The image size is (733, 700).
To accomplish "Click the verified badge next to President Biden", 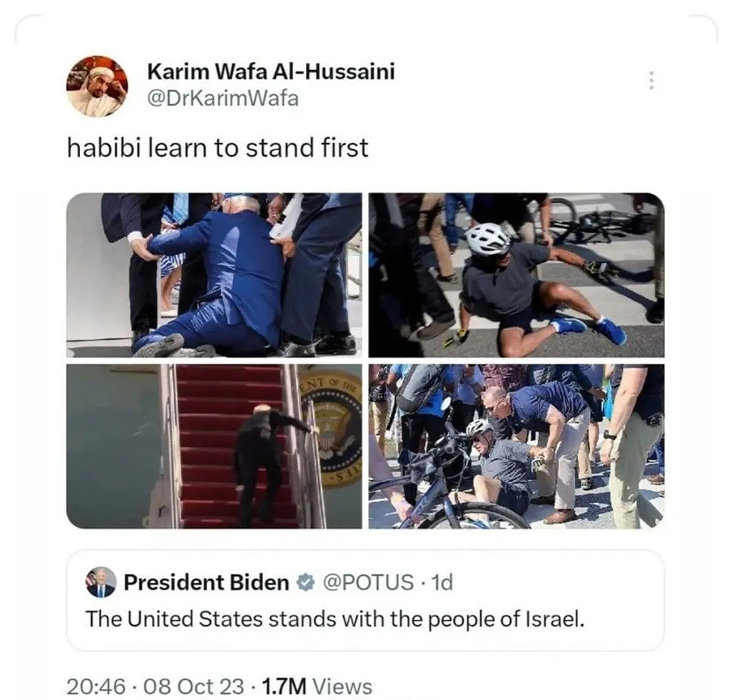I will pos(304,583).
